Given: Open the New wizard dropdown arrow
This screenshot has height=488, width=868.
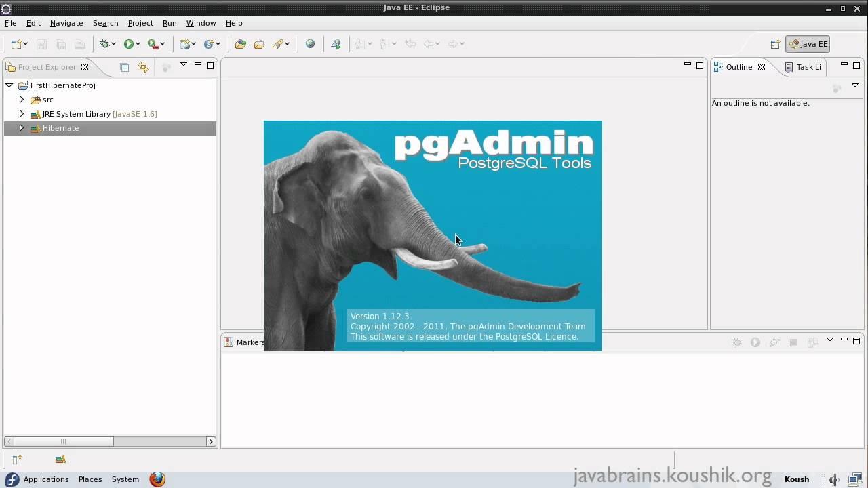Looking at the screenshot, I should coord(25,44).
